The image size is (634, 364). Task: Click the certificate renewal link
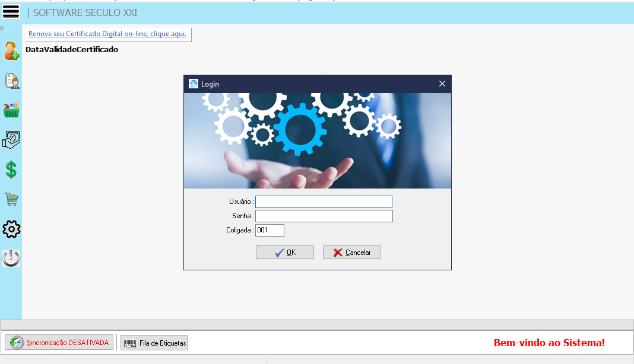(107, 34)
